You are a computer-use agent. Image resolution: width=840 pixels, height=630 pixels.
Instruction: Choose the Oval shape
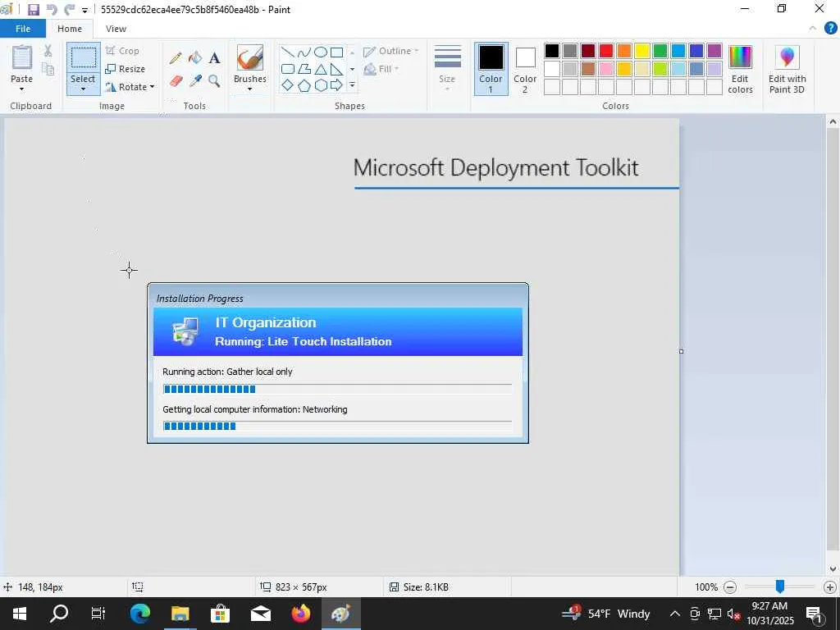[x=321, y=52]
